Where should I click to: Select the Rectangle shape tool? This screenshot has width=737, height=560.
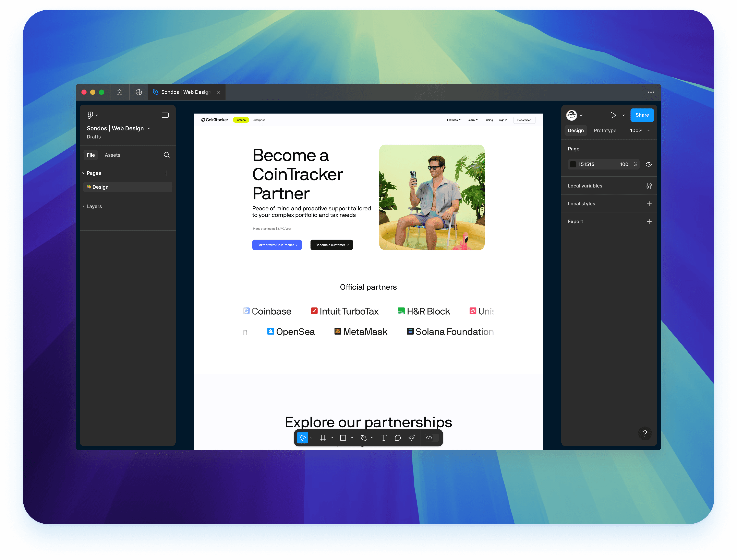point(342,438)
